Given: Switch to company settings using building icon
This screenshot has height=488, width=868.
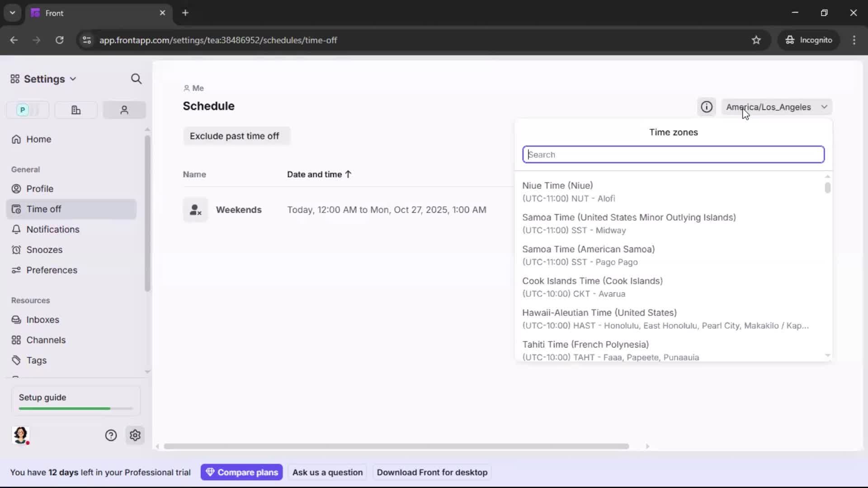Looking at the screenshot, I should click(75, 110).
